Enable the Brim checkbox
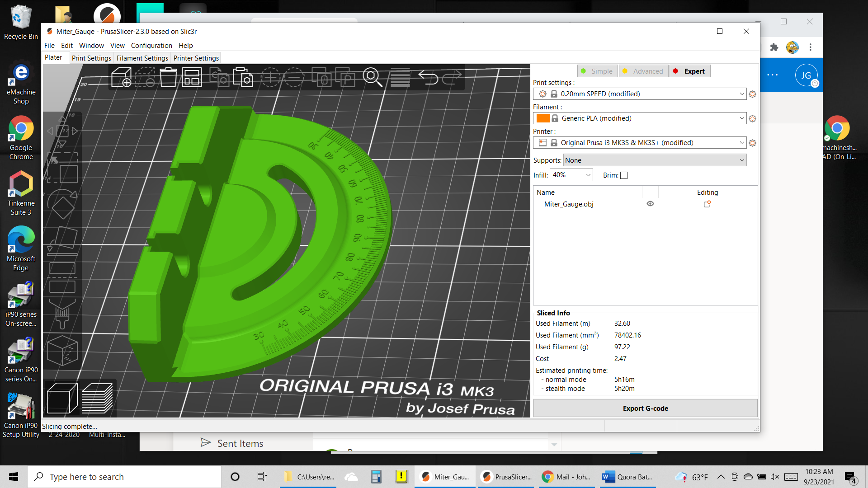Screen dimensions: 868x488 (x=624, y=175)
